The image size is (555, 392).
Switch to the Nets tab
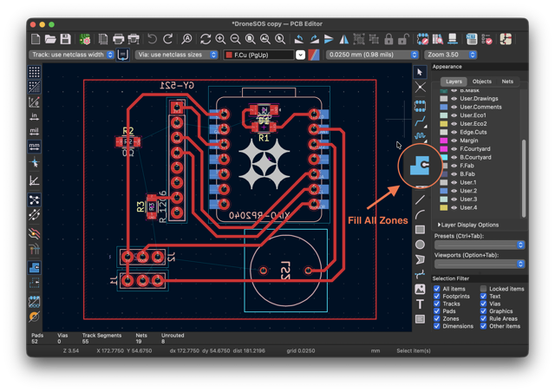click(507, 82)
